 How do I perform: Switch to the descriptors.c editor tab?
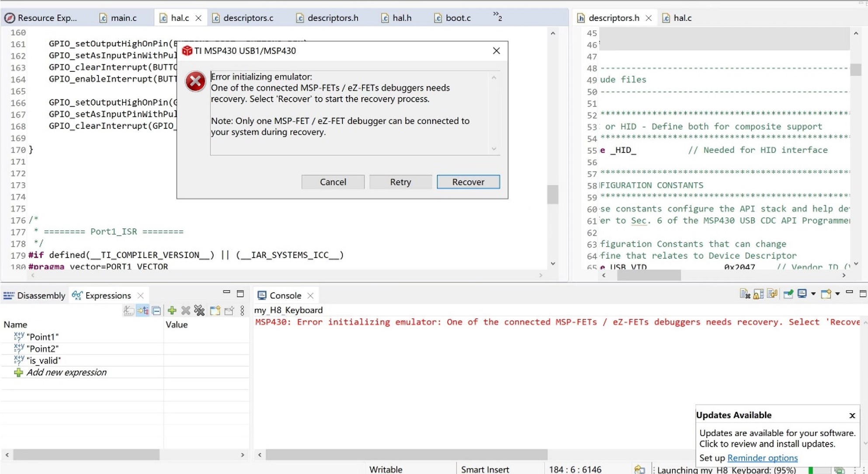point(243,18)
